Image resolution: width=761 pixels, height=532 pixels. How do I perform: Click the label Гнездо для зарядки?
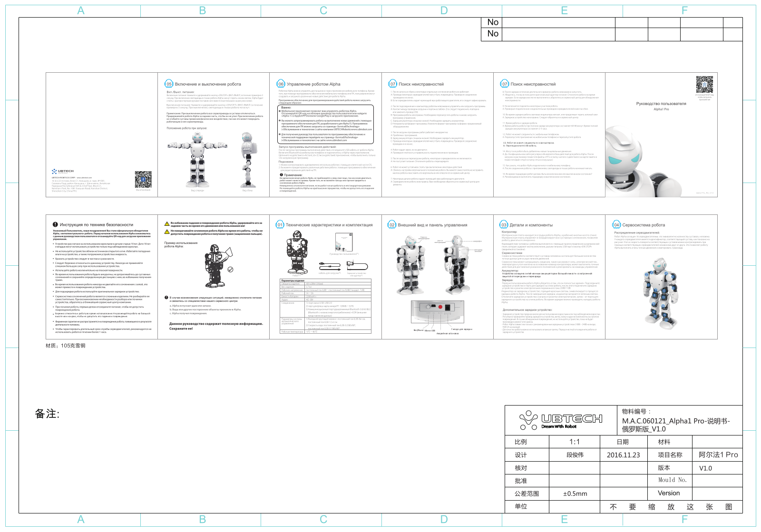(461, 329)
